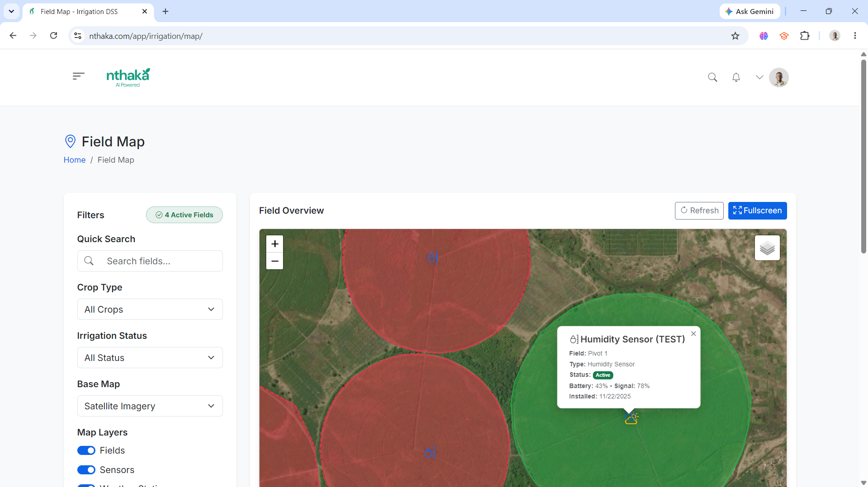The width and height of the screenshot is (868, 487).
Task: Click the Field Map page heading pin icon
Action: point(70,141)
